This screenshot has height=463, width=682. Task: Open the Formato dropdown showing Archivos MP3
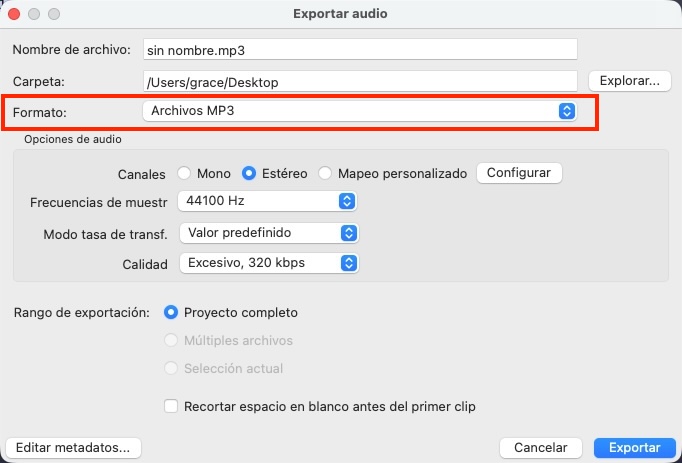point(359,111)
